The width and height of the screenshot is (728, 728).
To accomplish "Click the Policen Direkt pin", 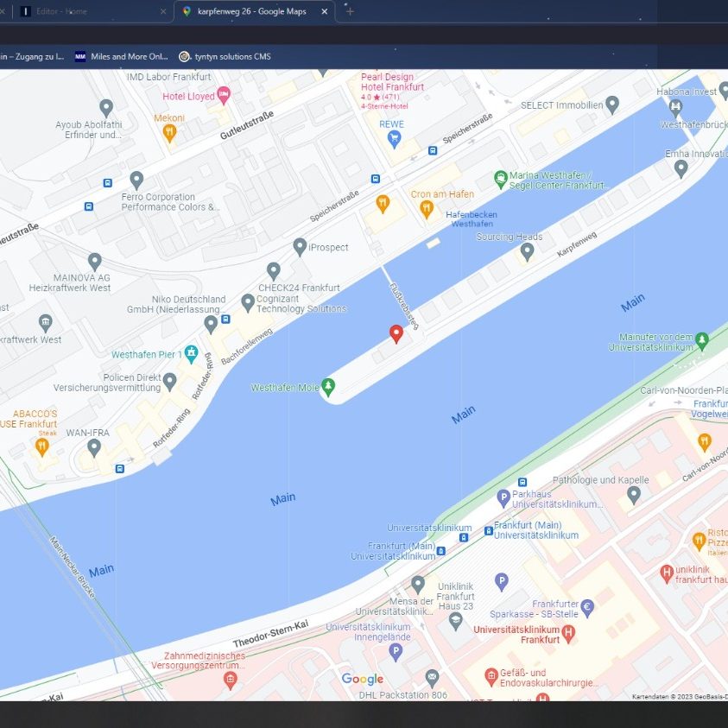I will click(169, 382).
